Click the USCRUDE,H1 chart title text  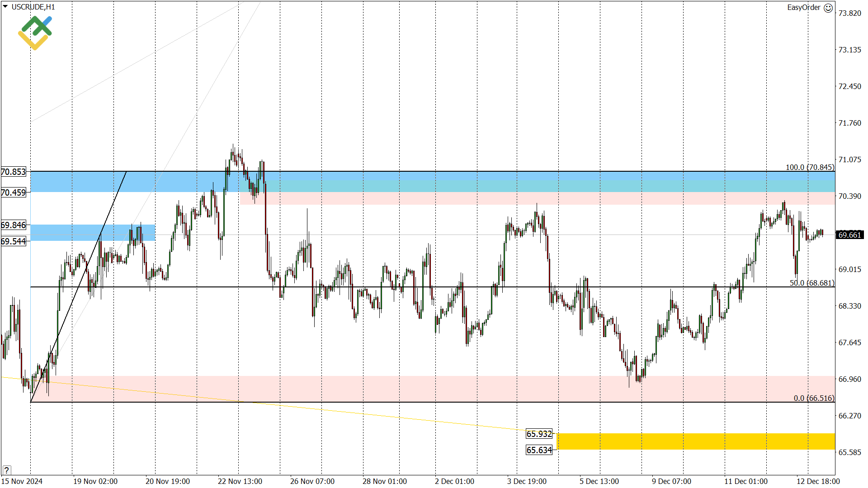pos(33,7)
